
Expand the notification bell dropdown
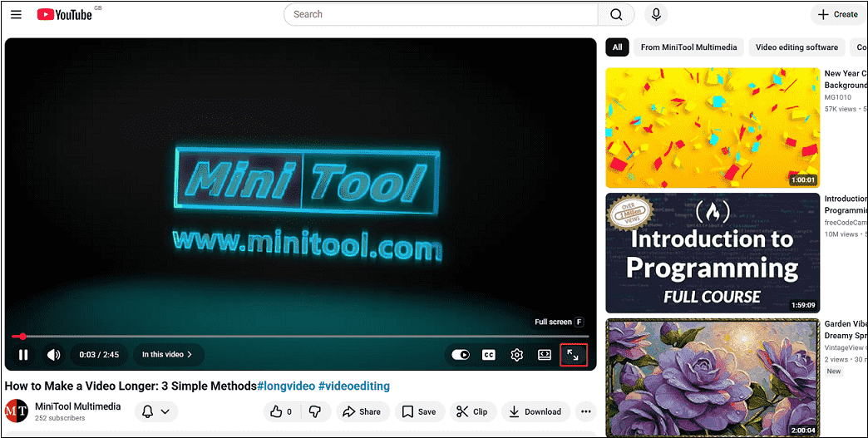tap(156, 411)
